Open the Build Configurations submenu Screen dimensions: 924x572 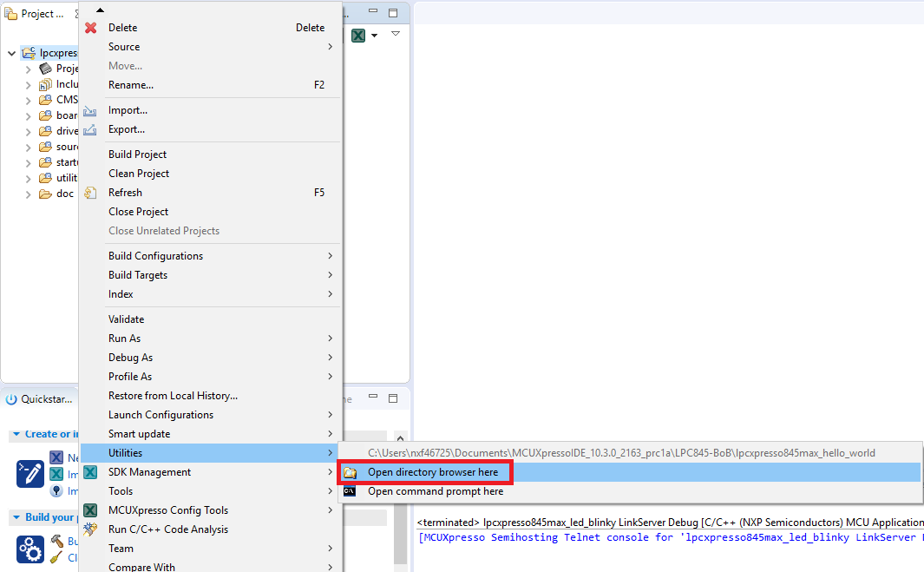[x=155, y=256]
